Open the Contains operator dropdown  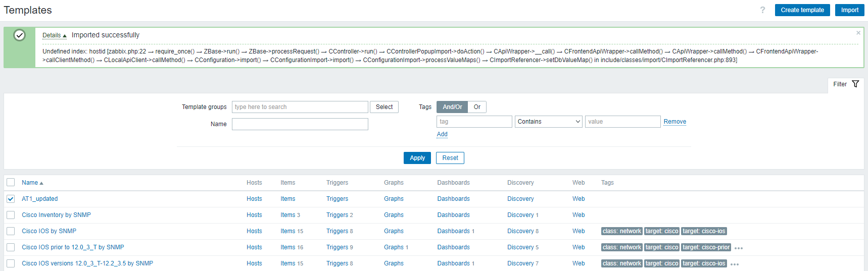coord(549,122)
